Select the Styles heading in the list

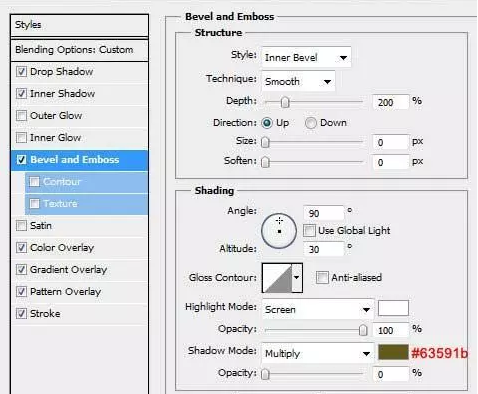pos(79,25)
